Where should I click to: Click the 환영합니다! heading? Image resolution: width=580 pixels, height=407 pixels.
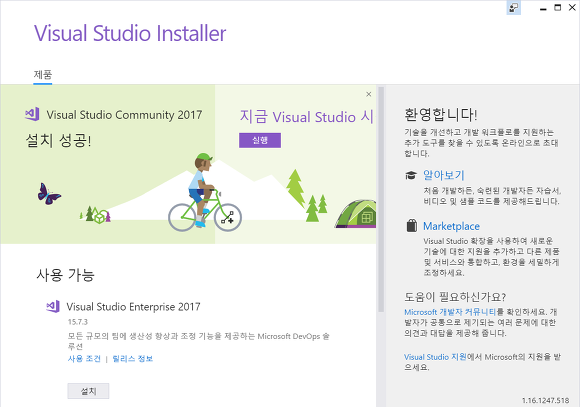point(441,114)
